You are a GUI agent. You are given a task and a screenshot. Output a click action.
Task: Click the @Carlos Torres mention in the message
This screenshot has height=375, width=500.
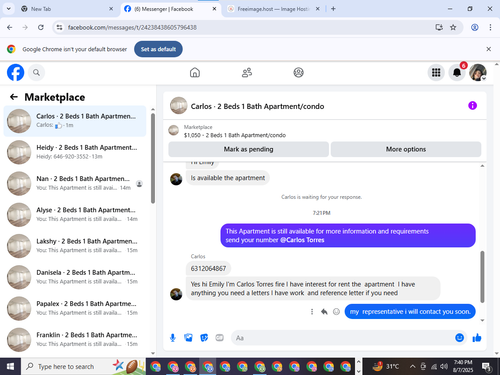click(302, 240)
